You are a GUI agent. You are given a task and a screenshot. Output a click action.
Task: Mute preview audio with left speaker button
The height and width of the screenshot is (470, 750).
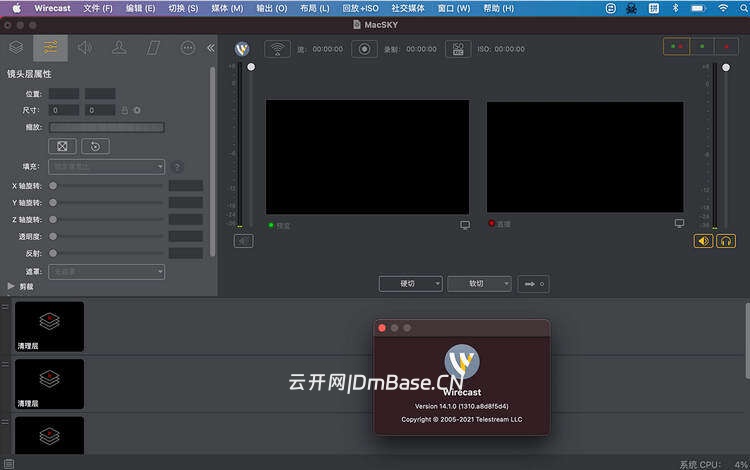click(x=243, y=241)
